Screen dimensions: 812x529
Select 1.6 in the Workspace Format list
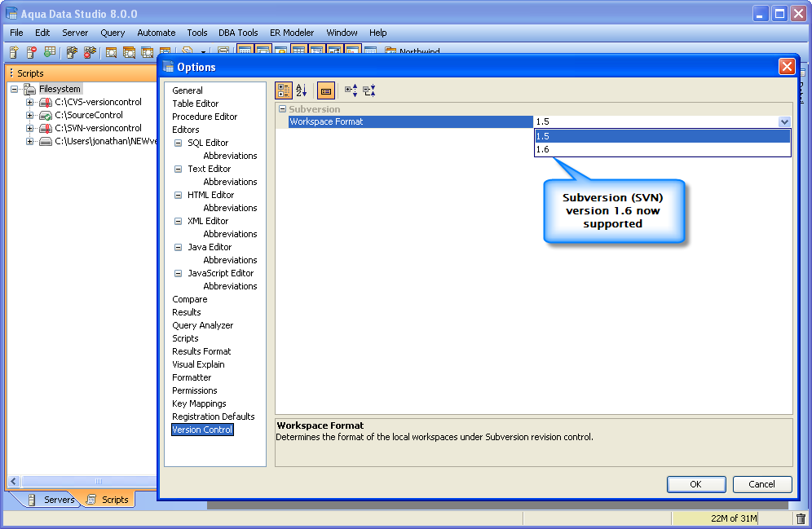click(x=662, y=150)
